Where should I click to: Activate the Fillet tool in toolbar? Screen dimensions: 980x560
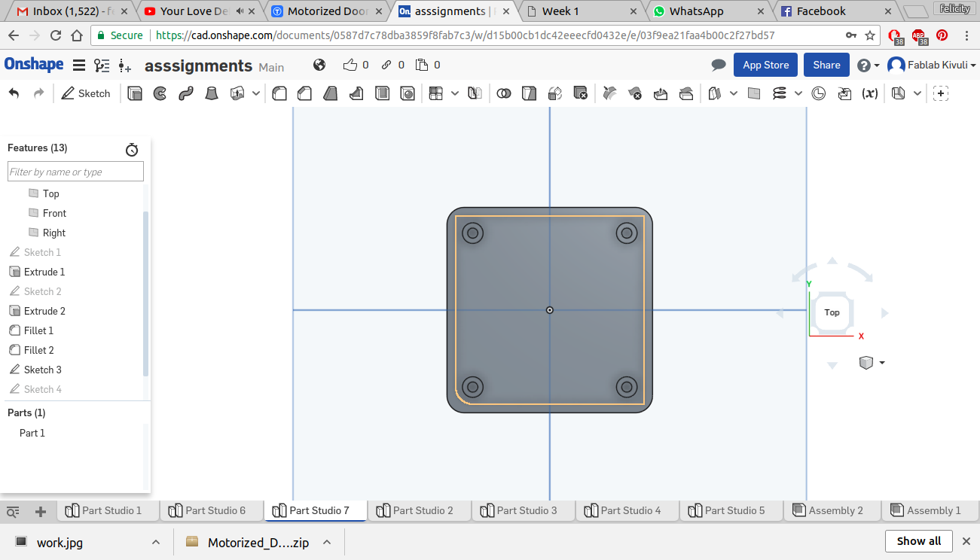(x=279, y=93)
